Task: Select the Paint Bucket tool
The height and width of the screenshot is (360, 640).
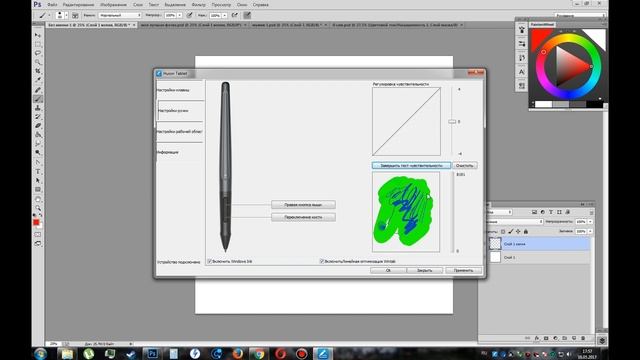Action: (x=38, y=135)
